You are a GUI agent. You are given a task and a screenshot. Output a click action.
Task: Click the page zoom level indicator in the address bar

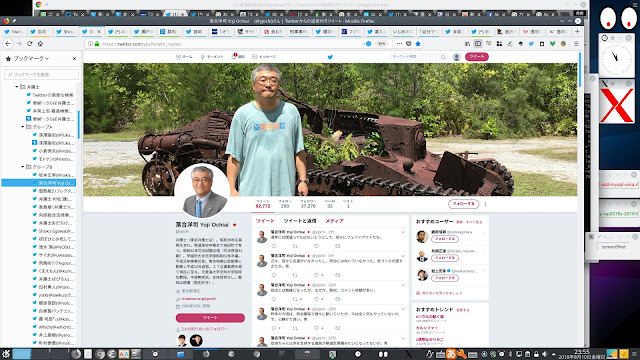[x=382, y=44]
